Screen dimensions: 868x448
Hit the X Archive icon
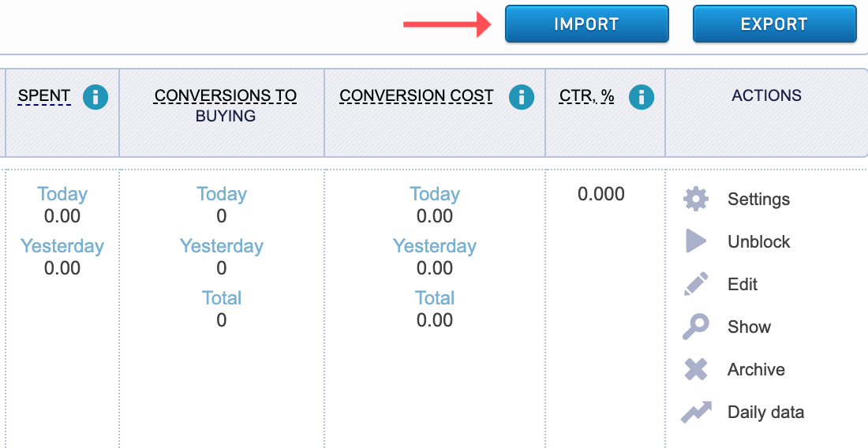(695, 370)
